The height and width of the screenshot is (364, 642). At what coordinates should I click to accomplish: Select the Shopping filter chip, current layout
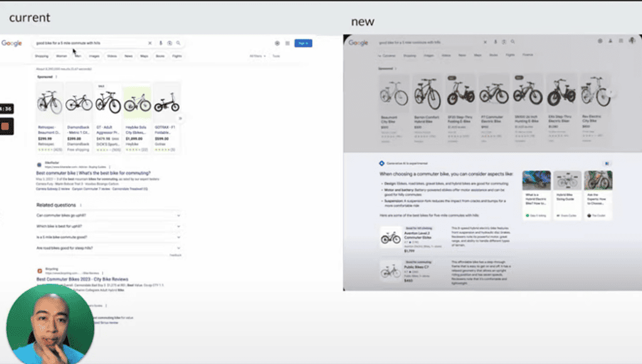pyautogui.click(x=41, y=56)
